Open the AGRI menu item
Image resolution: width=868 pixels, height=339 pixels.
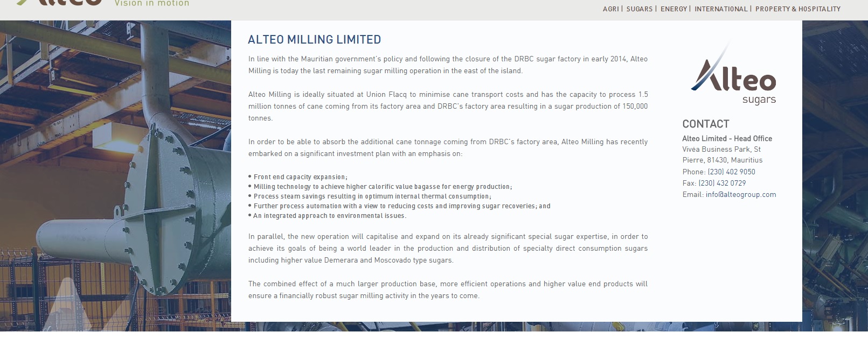610,9
